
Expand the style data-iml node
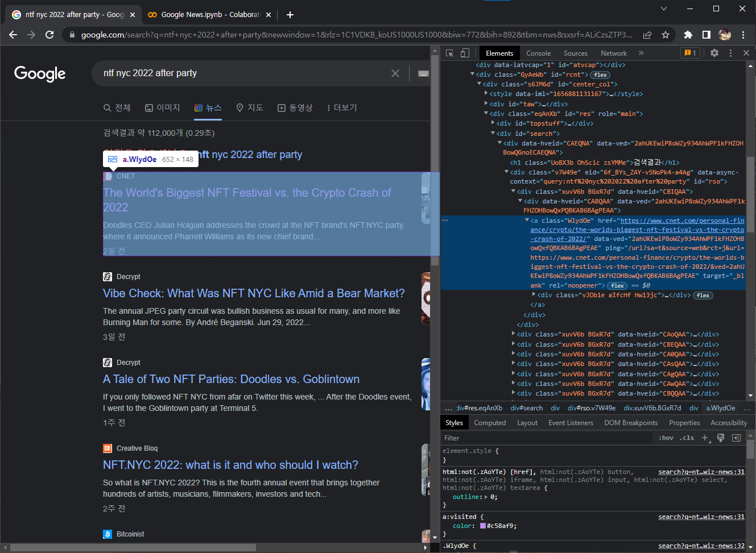click(x=486, y=94)
